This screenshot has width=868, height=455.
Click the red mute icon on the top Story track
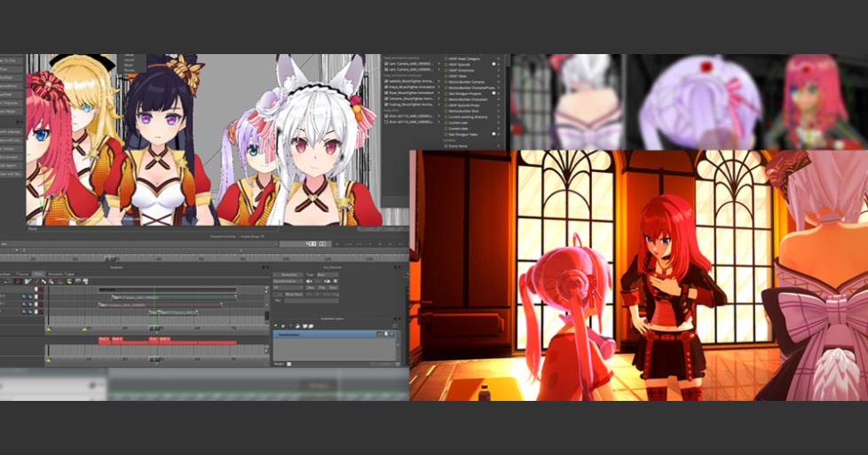(x=41, y=289)
